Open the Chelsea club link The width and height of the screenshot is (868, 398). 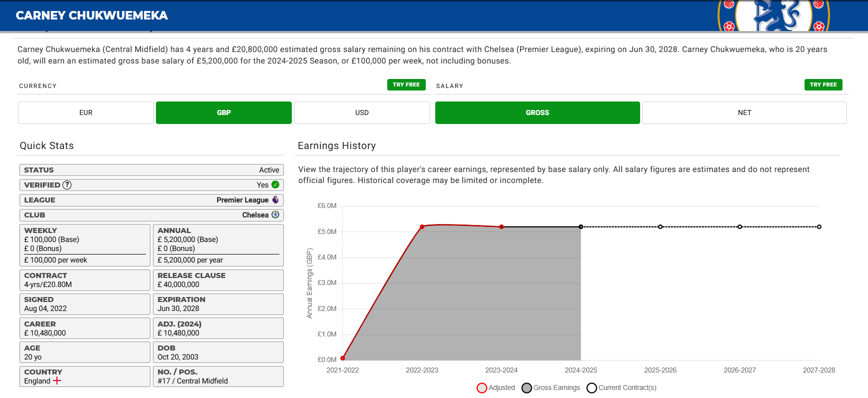point(255,215)
